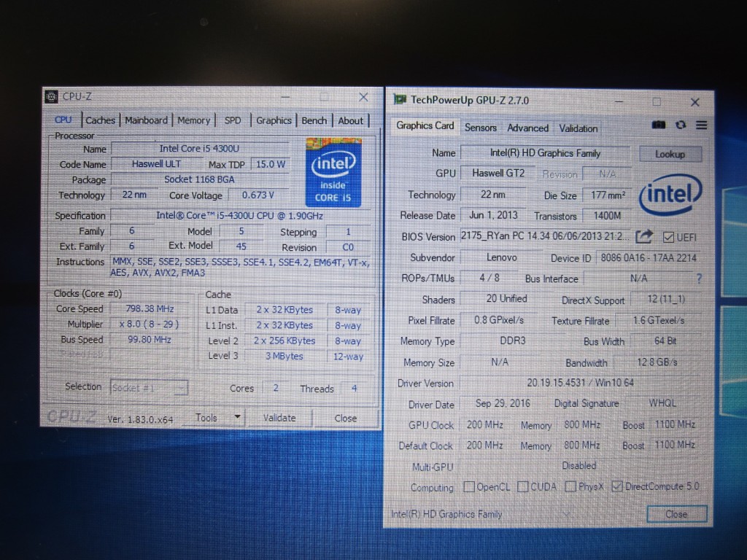The image size is (747, 560).
Task: Toggle the UEFI checkbox
Action: pyautogui.click(x=668, y=237)
